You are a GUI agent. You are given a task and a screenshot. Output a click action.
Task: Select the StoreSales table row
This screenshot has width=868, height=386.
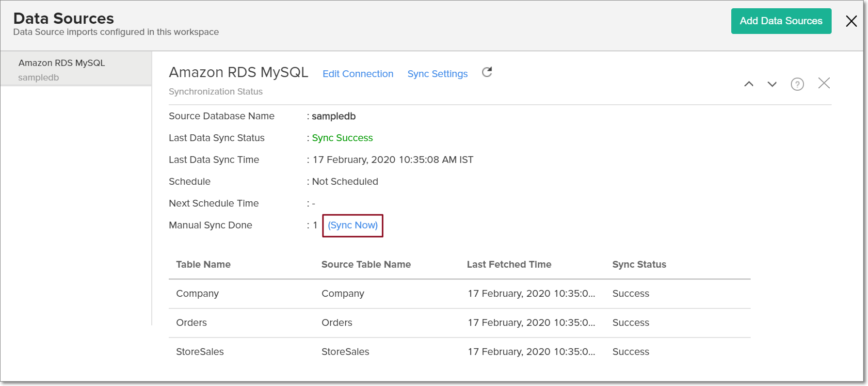pos(200,352)
